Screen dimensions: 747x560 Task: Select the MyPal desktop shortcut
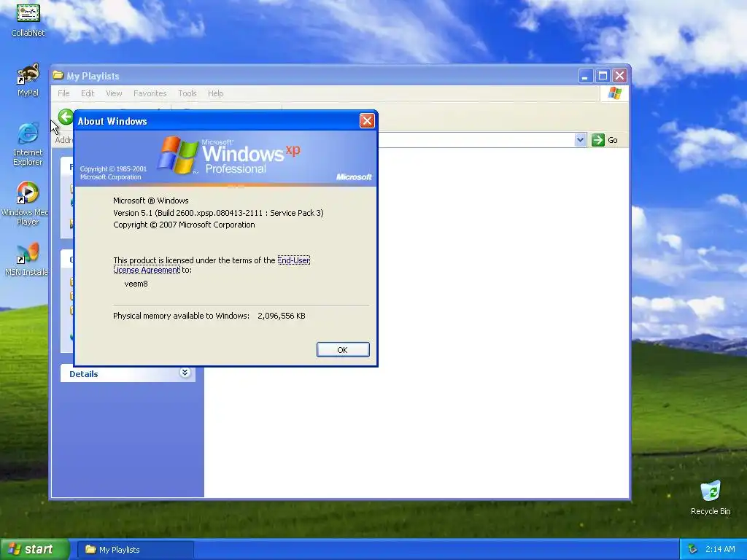click(28, 79)
